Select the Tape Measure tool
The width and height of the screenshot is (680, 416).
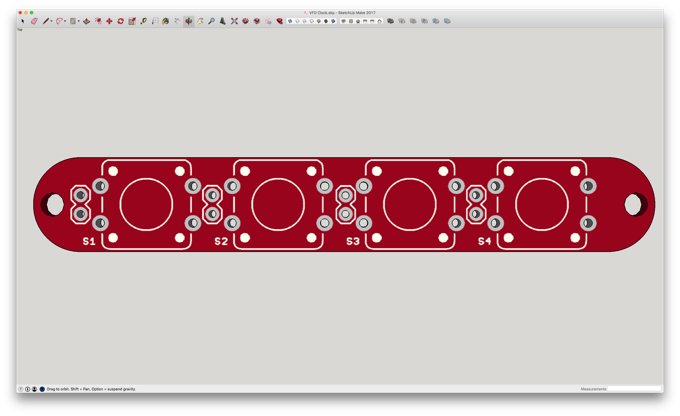(x=144, y=21)
